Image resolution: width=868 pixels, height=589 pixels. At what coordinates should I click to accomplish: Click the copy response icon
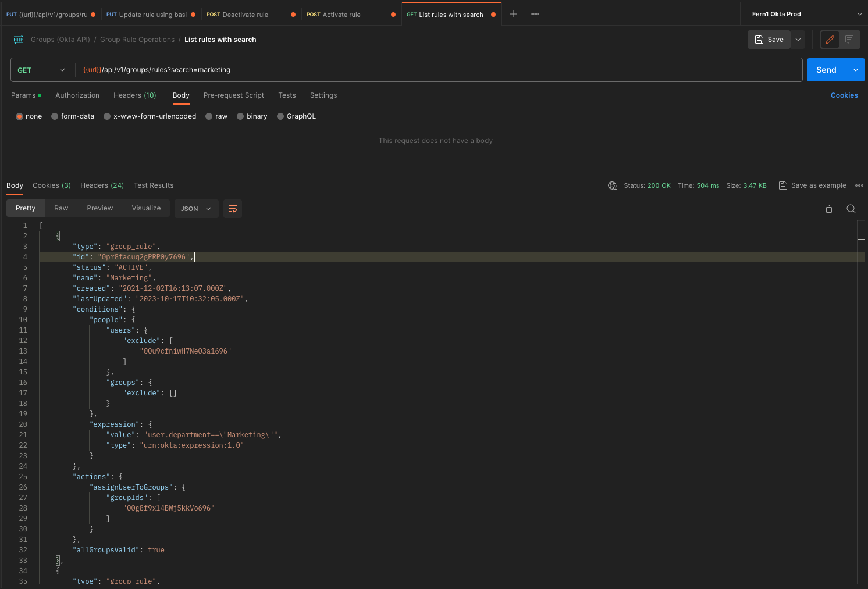(828, 209)
